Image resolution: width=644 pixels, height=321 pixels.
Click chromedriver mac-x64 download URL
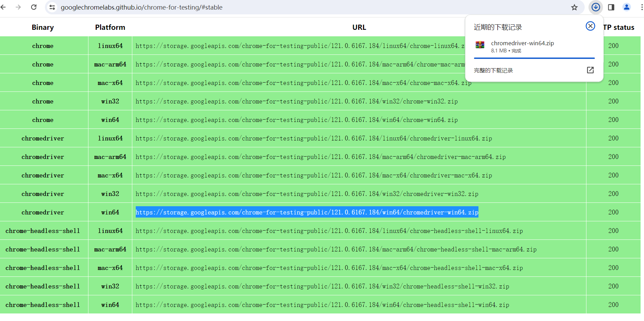click(x=314, y=175)
